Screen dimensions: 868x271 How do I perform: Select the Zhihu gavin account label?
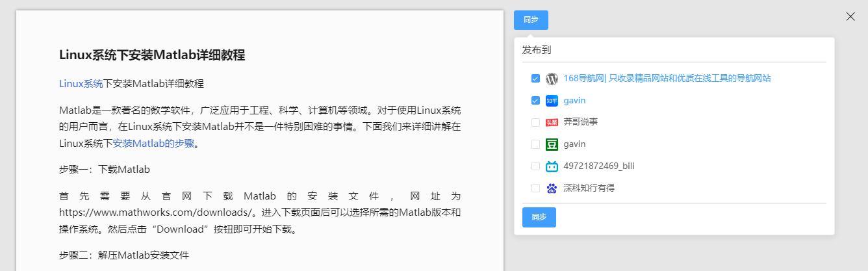(x=574, y=101)
